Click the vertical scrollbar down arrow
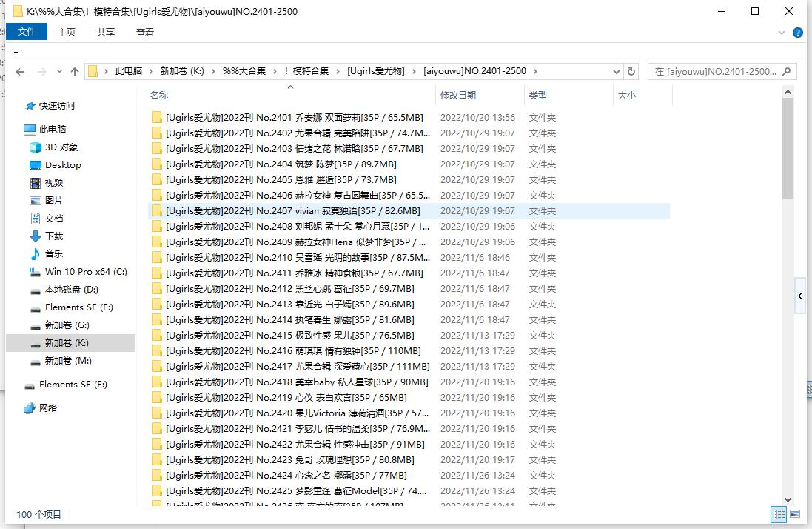The height and width of the screenshot is (529, 812). (788, 500)
